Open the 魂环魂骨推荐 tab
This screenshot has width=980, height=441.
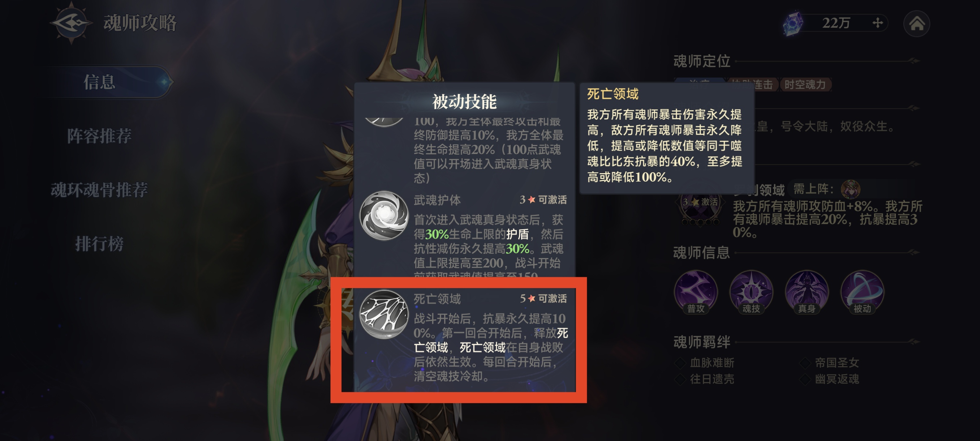point(100,189)
